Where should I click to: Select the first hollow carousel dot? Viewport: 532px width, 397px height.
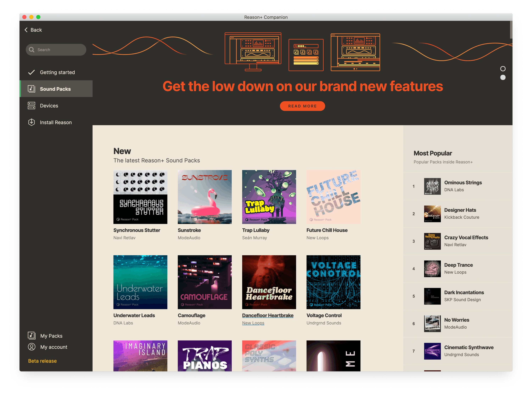pyautogui.click(x=503, y=69)
